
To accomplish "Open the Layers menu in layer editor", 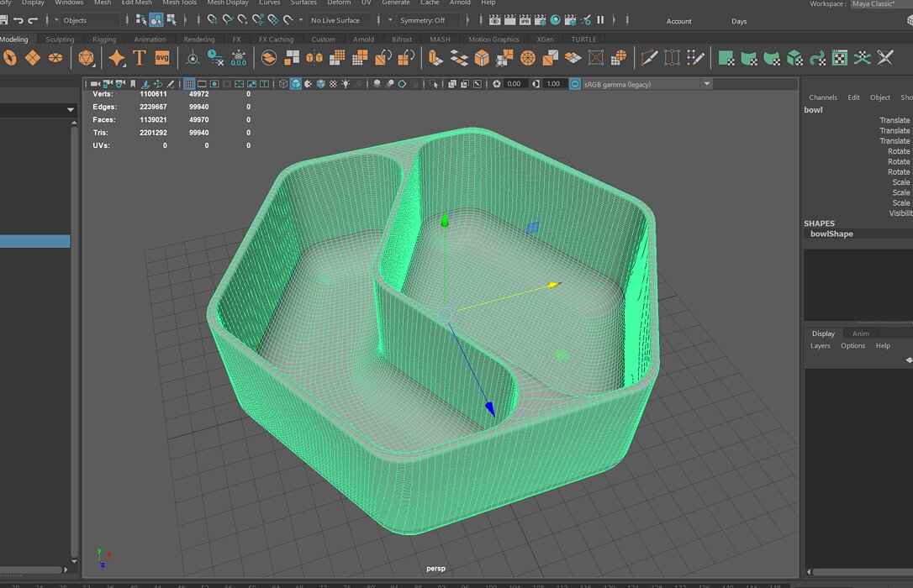I will point(821,346).
